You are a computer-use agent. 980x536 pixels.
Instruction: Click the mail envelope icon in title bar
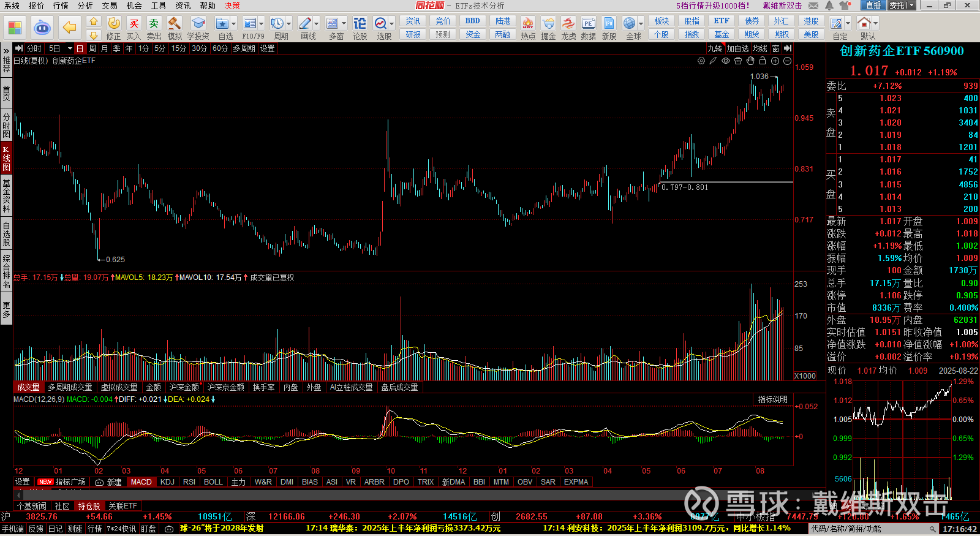813,6
